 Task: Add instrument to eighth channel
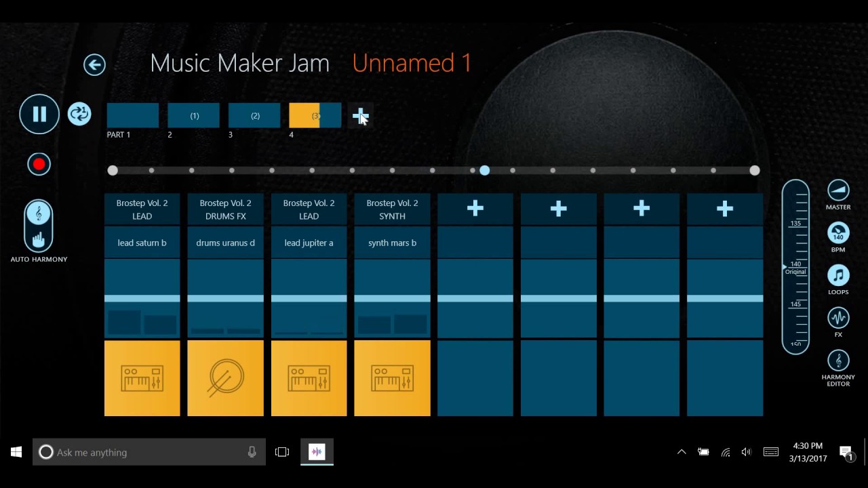point(725,209)
